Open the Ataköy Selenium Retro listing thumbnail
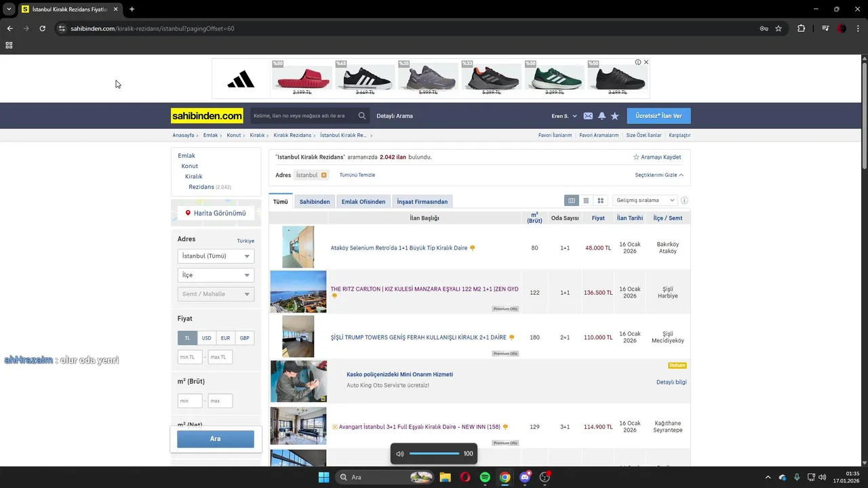This screenshot has width=868, height=488. point(298,247)
